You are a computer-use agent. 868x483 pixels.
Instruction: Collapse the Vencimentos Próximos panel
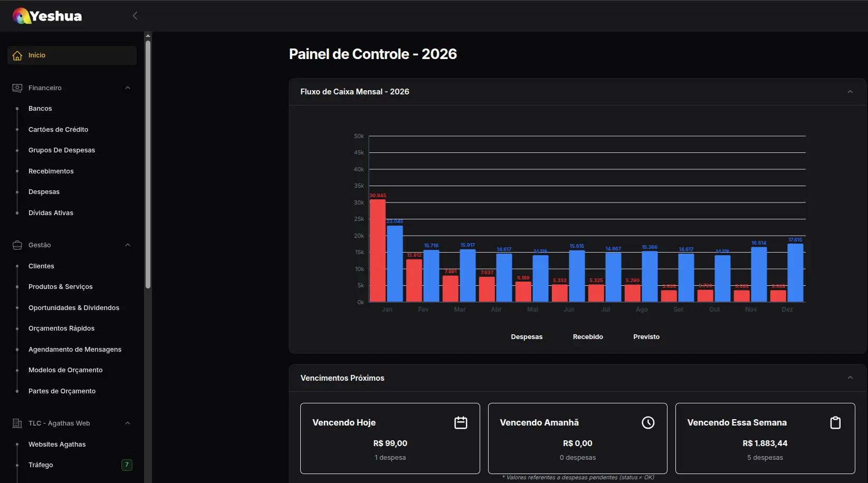point(850,378)
